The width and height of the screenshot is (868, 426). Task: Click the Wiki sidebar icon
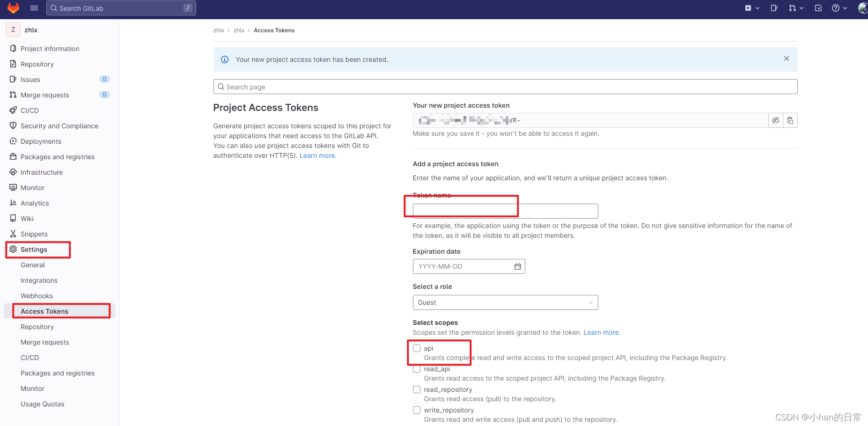point(13,218)
